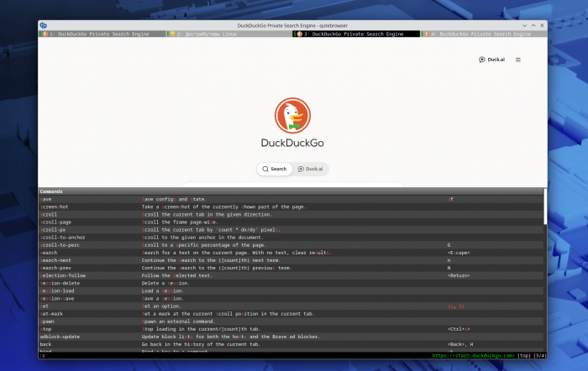Switch to tab 4 DuckDuckGo Private Search Engine

pos(484,34)
